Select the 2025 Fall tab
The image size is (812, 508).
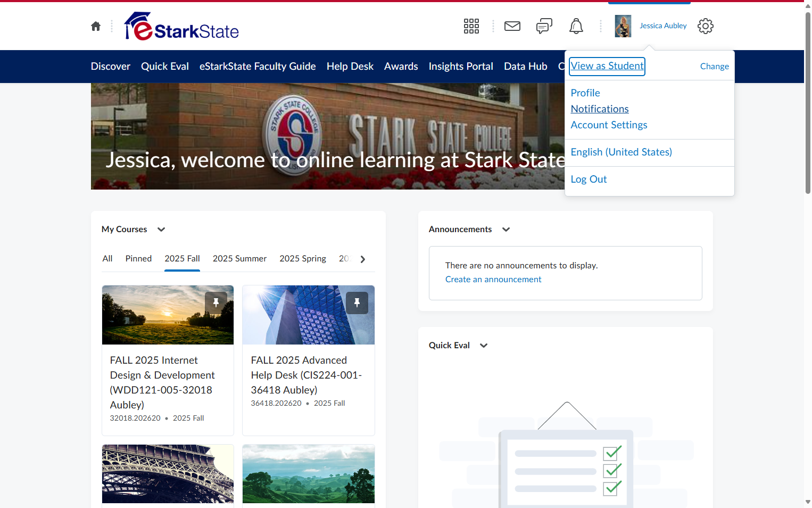click(x=182, y=259)
